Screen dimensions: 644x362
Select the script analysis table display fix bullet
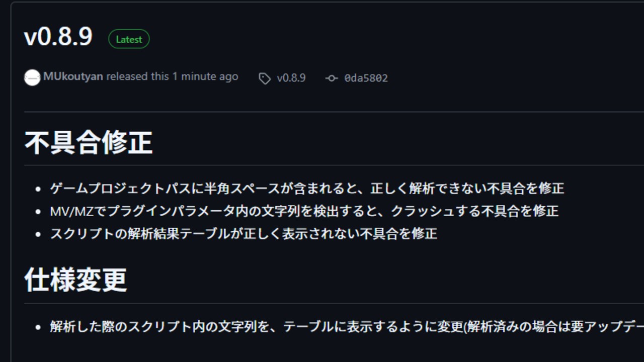pyautogui.click(x=243, y=234)
